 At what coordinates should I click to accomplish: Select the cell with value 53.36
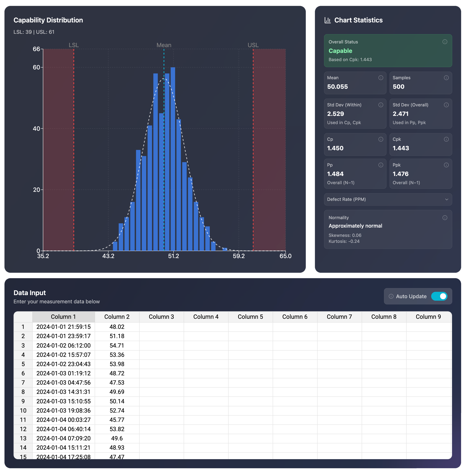[x=117, y=355]
